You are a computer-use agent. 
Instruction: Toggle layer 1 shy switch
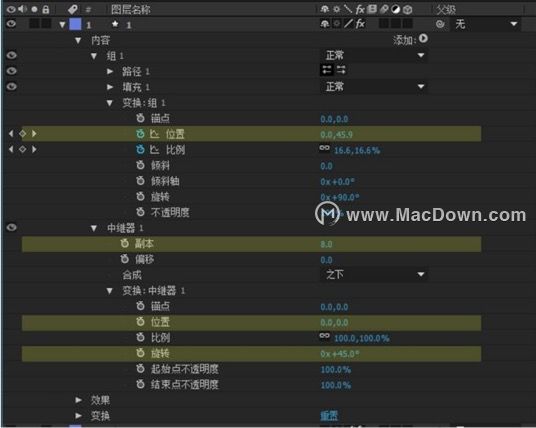point(324,24)
